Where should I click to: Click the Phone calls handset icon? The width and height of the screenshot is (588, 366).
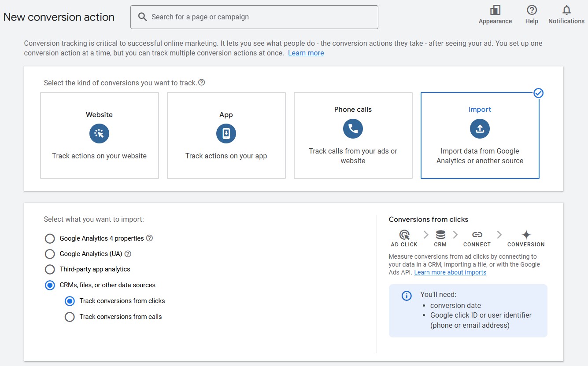click(353, 128)
